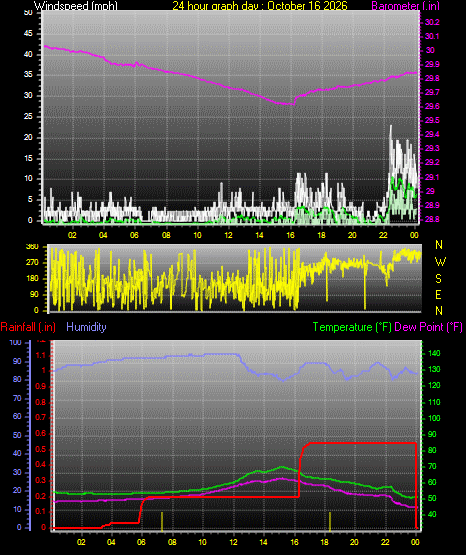The image size is (466, 555).
Task: Click the "14" hour label under windspeed chart
Action: [259, 235]
